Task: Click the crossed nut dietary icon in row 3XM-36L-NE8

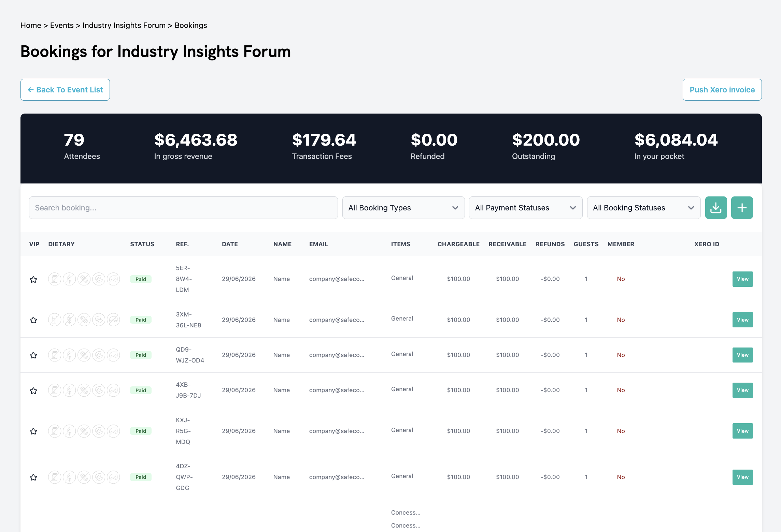Action: (x=84, y=320)
